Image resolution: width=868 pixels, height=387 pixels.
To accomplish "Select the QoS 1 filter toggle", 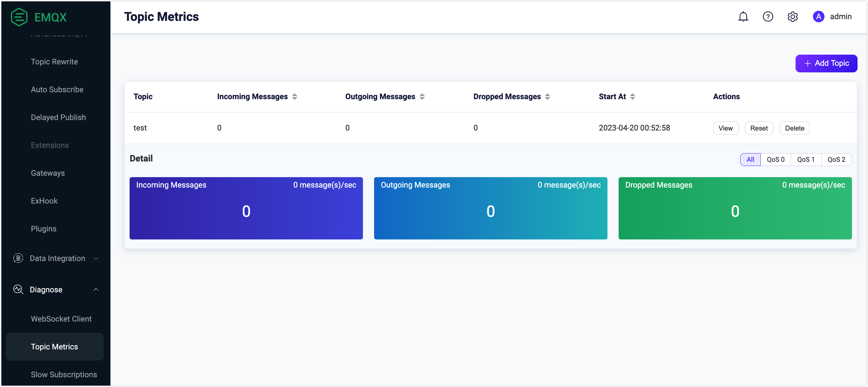I will click(x=806, y=159).
